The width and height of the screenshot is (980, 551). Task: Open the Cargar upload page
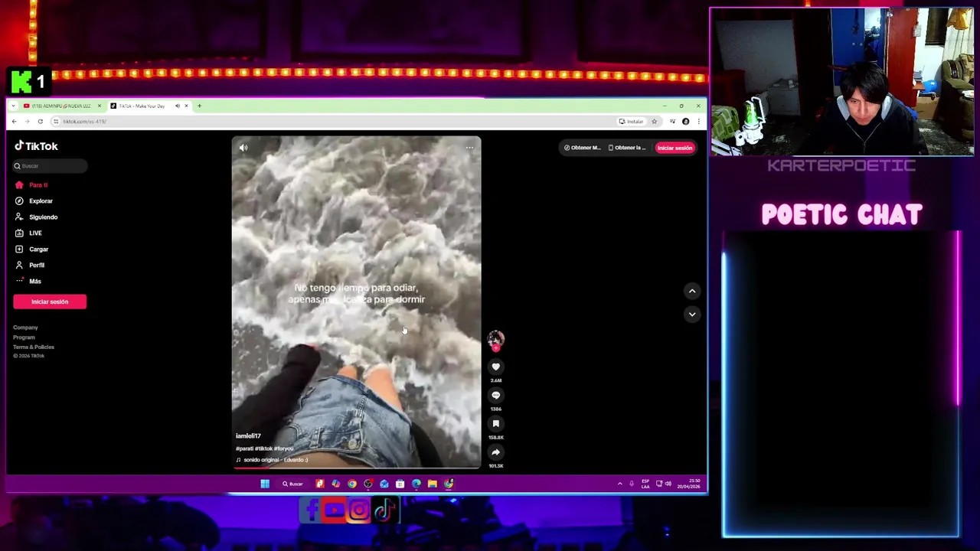[x=32, y=249]
